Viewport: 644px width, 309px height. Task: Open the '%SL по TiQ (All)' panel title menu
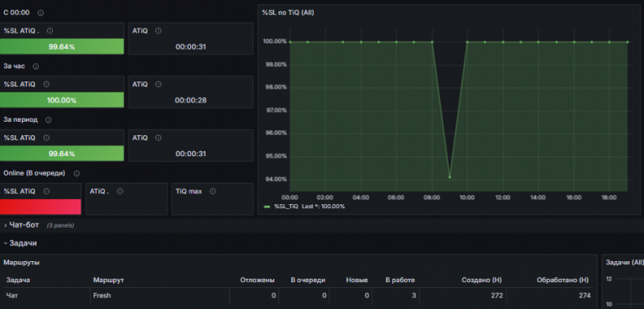coord(288,13)
